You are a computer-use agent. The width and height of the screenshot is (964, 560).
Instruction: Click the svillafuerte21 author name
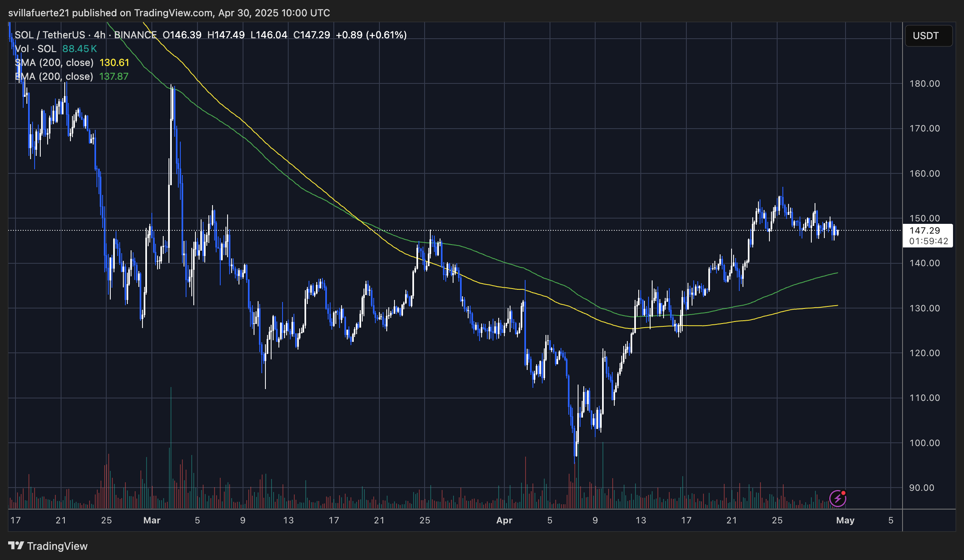point(39,13)
